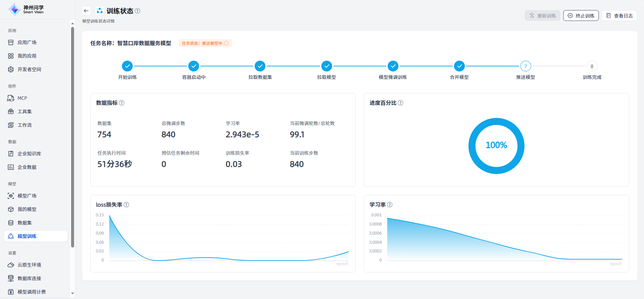This screenshot has width=644, height=299.
Task: Click the completed 模型微调训练 step checkmark
Action: click(x=393, y=66)
